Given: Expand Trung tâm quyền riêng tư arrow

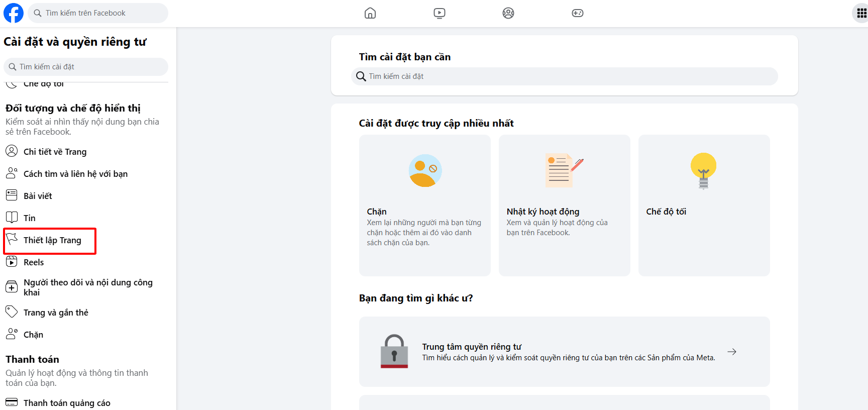Looking at the screenshot, I should (x=732, y=352).
